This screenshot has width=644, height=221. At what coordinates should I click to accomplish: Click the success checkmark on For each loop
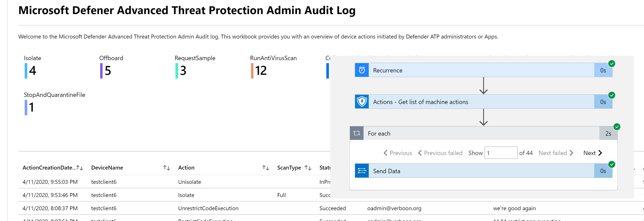click(617, 127)
